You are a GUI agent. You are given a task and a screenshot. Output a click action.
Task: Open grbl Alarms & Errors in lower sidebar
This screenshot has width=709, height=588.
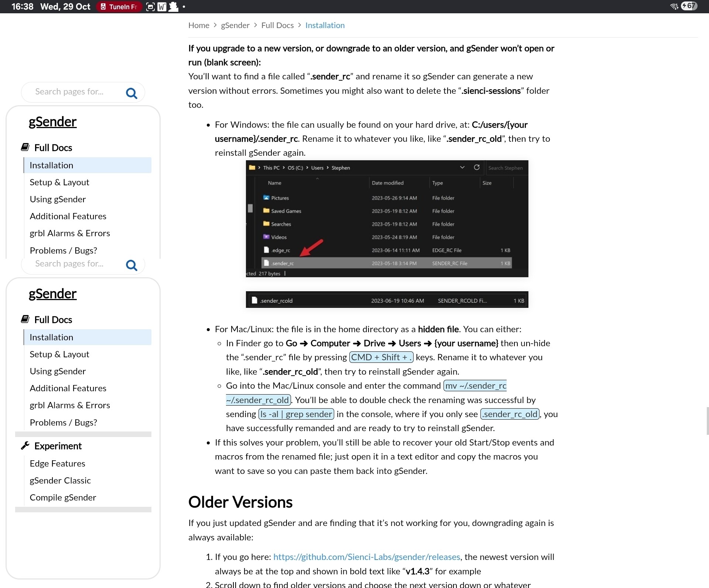coord(70,405)
